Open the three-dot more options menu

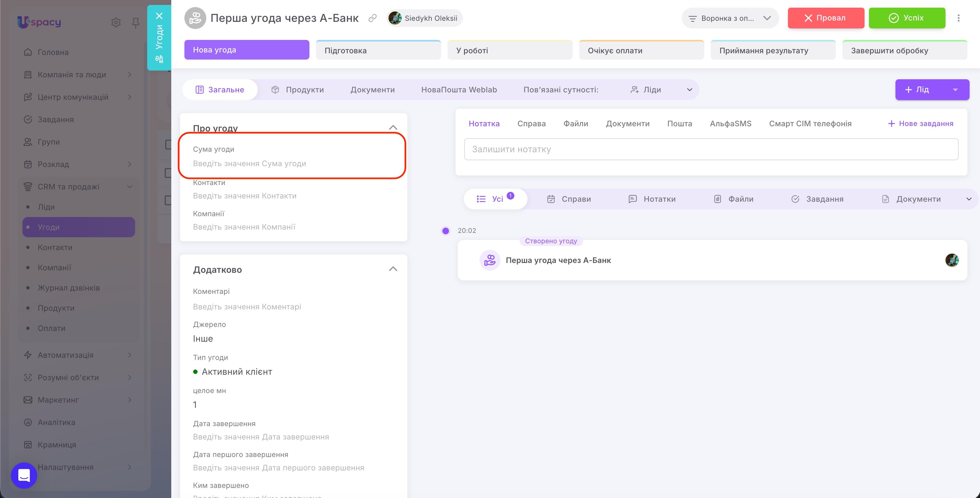tap(958, 18)
